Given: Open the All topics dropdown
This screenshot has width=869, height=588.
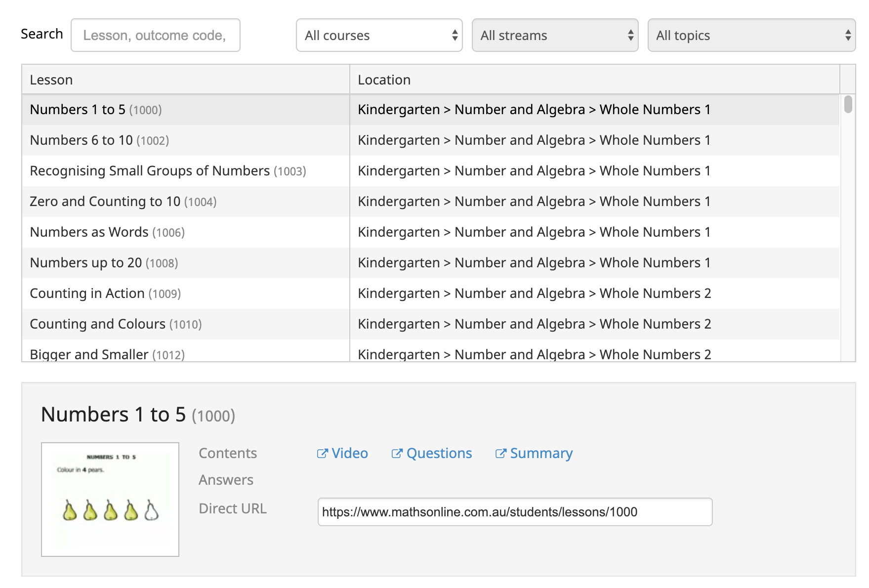Looking at the screenshot, I should click(751, 35).
